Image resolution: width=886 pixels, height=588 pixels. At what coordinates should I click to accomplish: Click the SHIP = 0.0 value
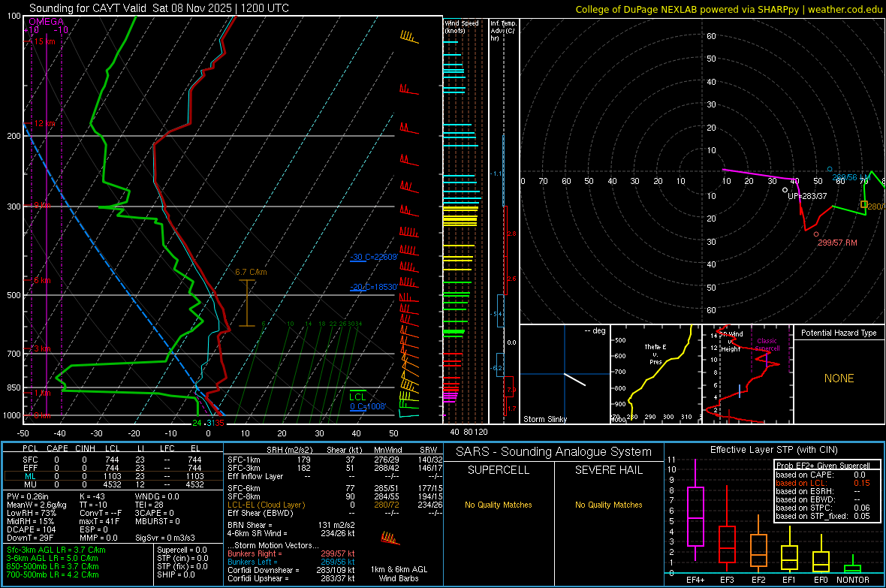(176, 574)
